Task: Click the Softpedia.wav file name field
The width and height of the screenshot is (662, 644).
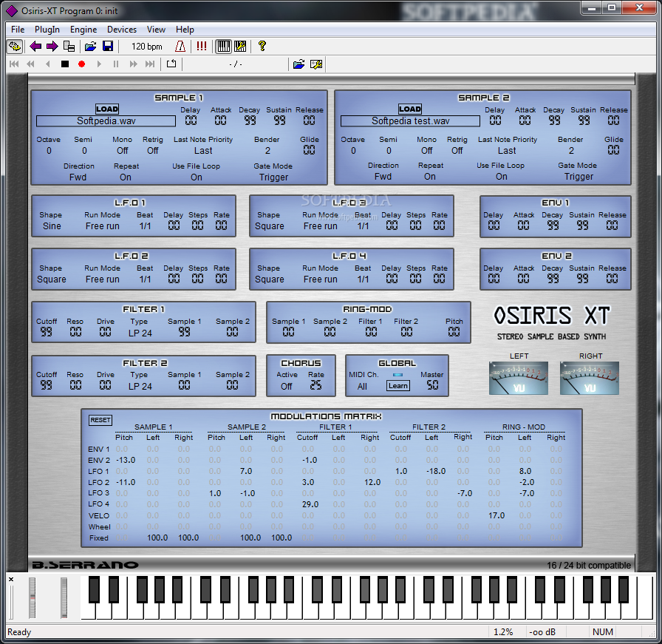Action: click(106, 121)
